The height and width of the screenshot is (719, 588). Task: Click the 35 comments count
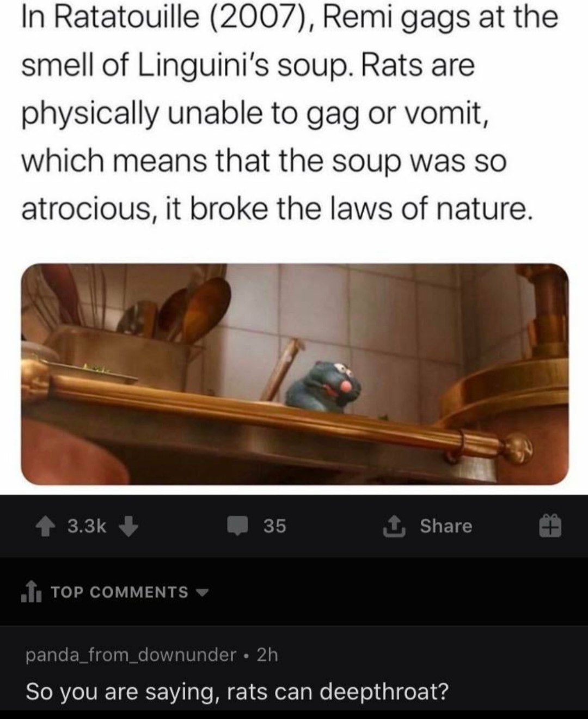(275, 526)
